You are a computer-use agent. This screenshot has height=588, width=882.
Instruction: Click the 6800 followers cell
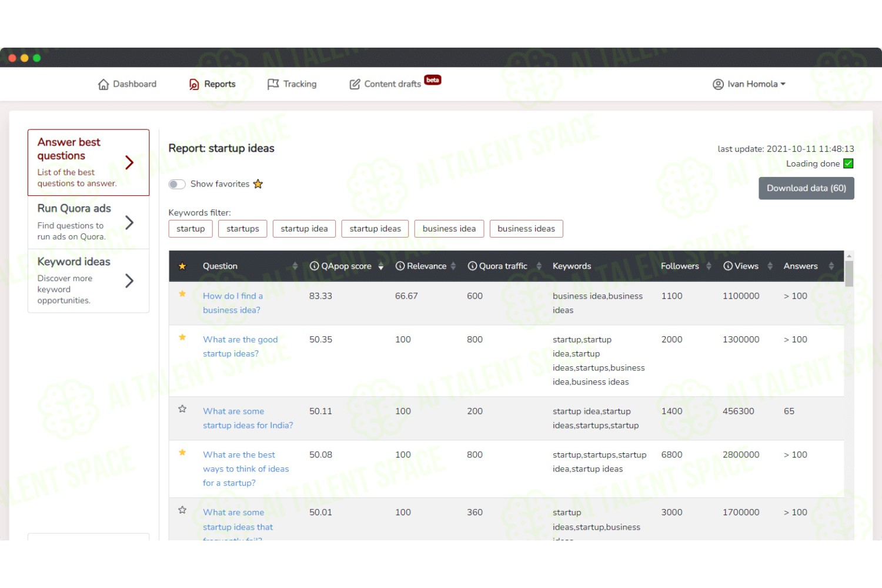click(671, 455)
